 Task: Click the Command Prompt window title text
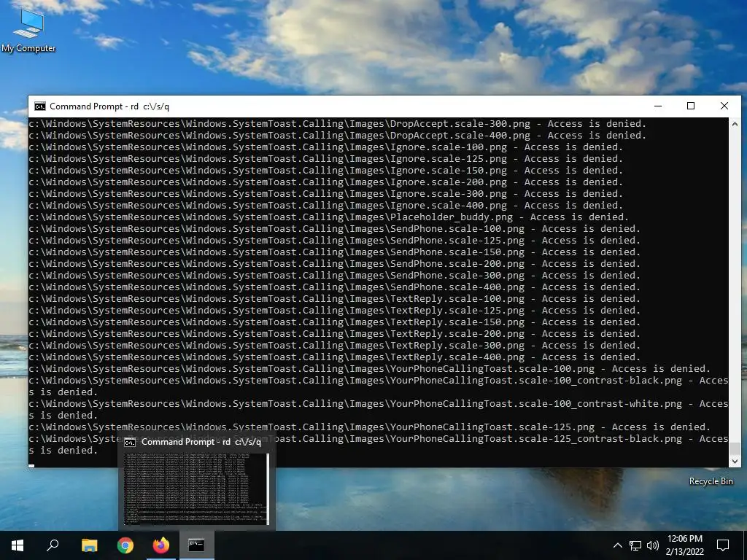pyautogui.click(x=109, y=106)
